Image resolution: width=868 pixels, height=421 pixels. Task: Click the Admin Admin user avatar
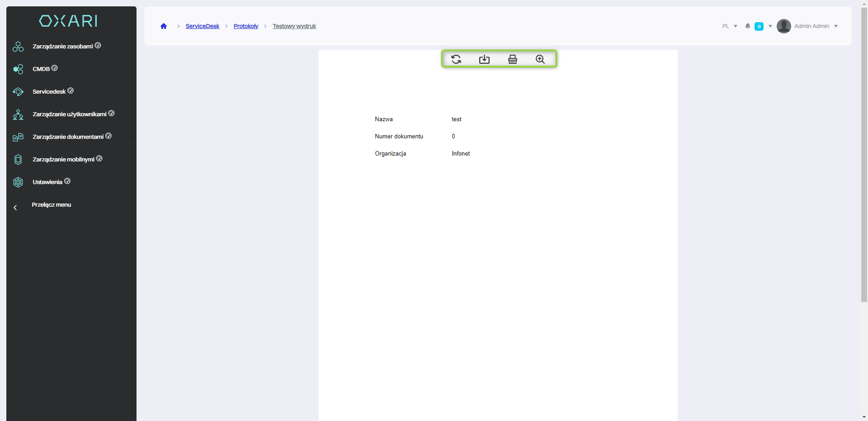(783, 26)
